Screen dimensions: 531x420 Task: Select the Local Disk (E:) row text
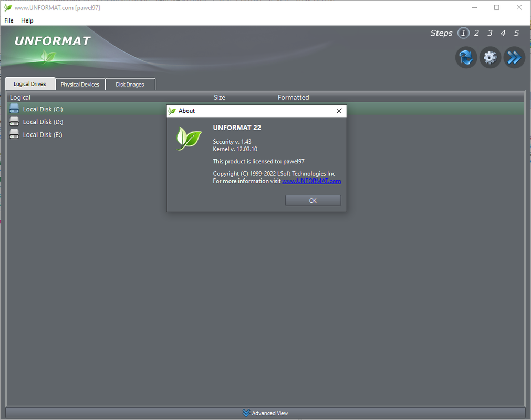tap(43, 135)
